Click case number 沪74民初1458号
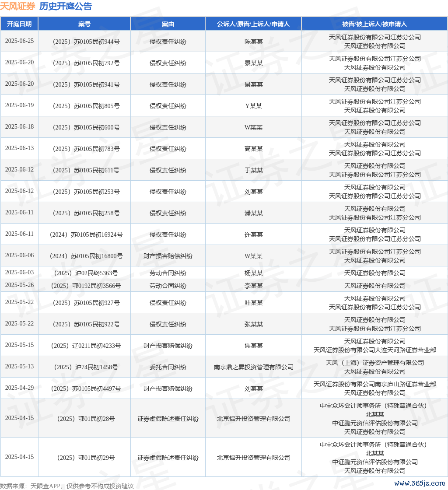 (86, 367)
